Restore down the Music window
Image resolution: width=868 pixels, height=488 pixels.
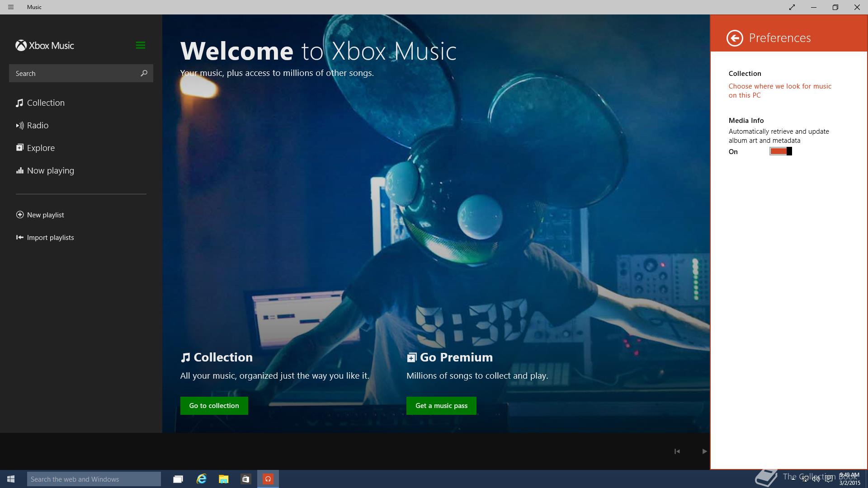point(835,7)
